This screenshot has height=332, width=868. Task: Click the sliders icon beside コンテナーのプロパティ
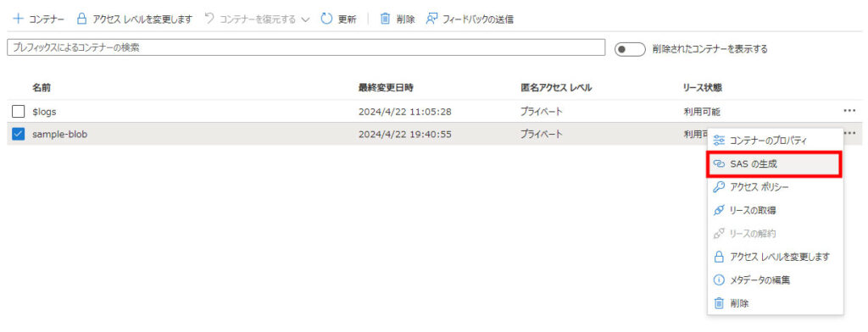tap(719, 141)
